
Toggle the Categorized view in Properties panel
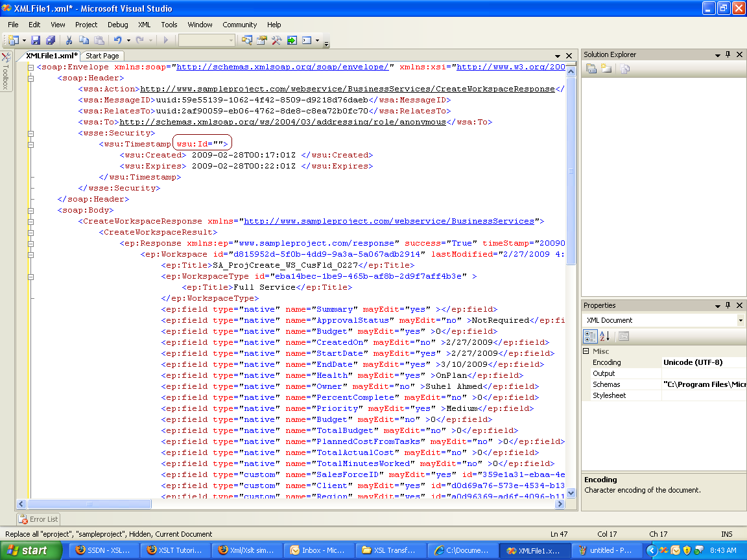[590, 336]
